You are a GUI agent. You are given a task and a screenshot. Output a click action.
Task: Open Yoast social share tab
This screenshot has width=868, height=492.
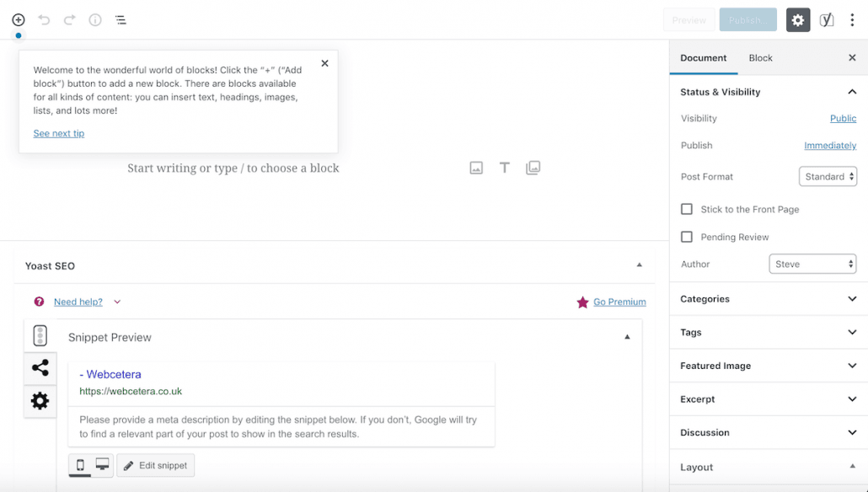click(x=40, y=368)
